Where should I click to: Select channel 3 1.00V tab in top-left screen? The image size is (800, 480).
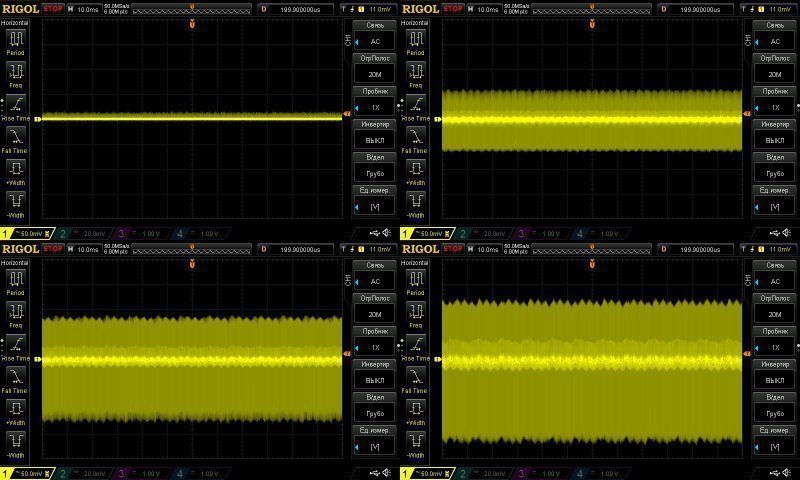141,234
